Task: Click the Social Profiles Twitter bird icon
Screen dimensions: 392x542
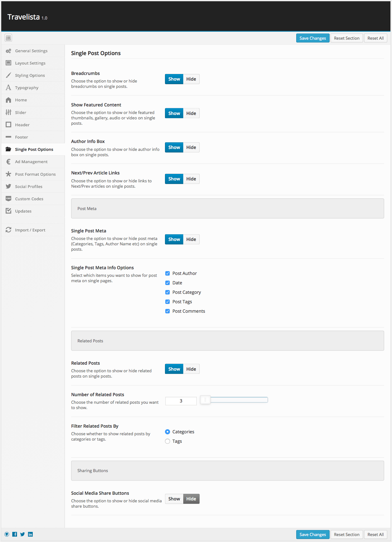Action: coord(9,186)
